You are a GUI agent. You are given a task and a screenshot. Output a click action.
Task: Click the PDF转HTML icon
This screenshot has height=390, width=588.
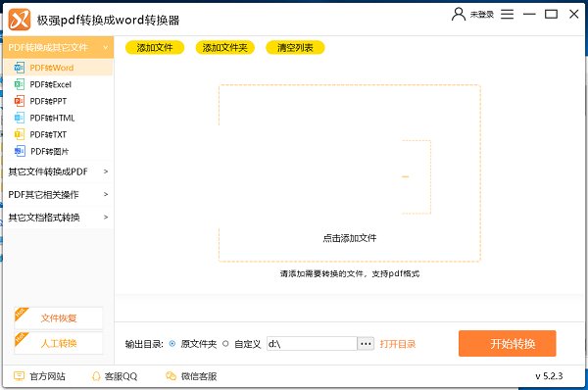pyautogui.click(x=19, y=118)
